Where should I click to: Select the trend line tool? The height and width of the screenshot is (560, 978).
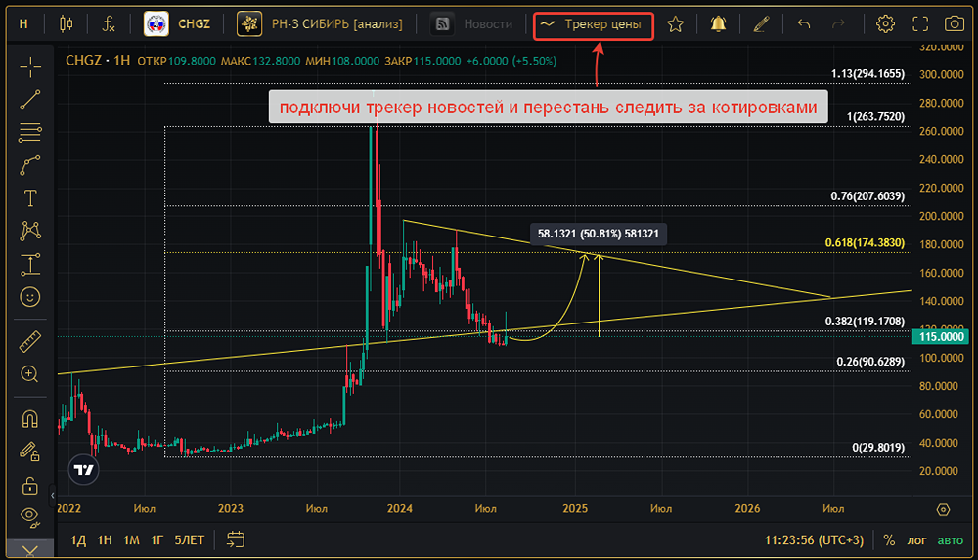pos(30,100)
